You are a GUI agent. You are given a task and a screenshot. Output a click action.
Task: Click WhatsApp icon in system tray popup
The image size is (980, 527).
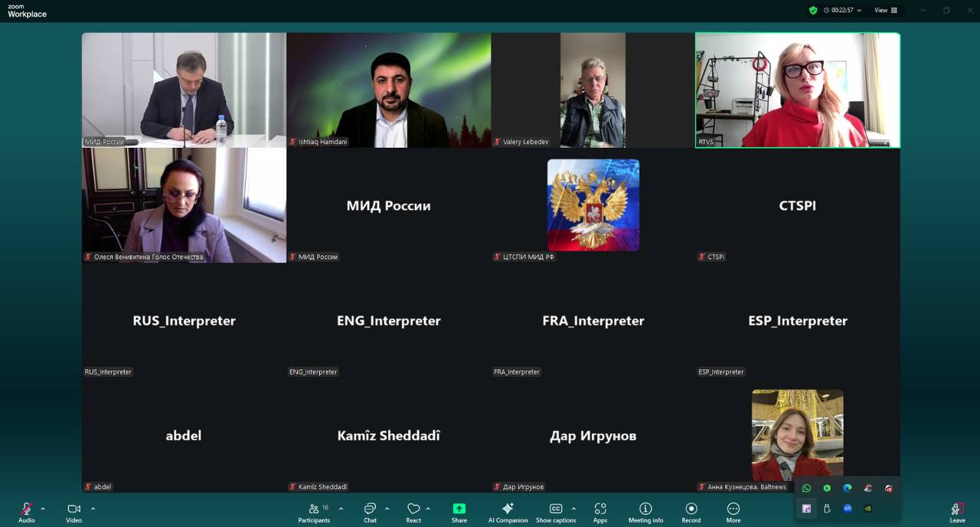(x=806, y=488)
